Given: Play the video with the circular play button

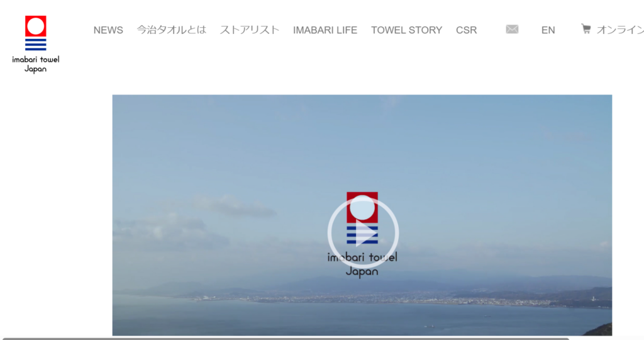Looking at the screenshot, I should pyautogui.click(x=362, y=234).
